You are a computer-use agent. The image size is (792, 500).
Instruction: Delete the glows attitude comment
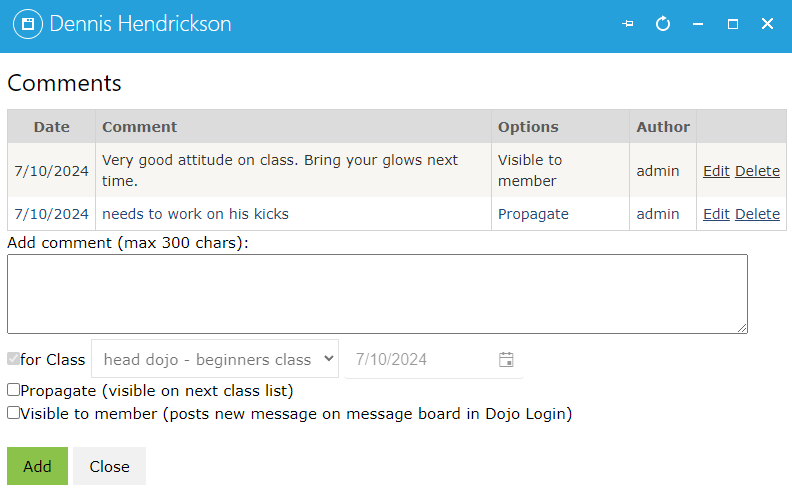click(757, 171)
